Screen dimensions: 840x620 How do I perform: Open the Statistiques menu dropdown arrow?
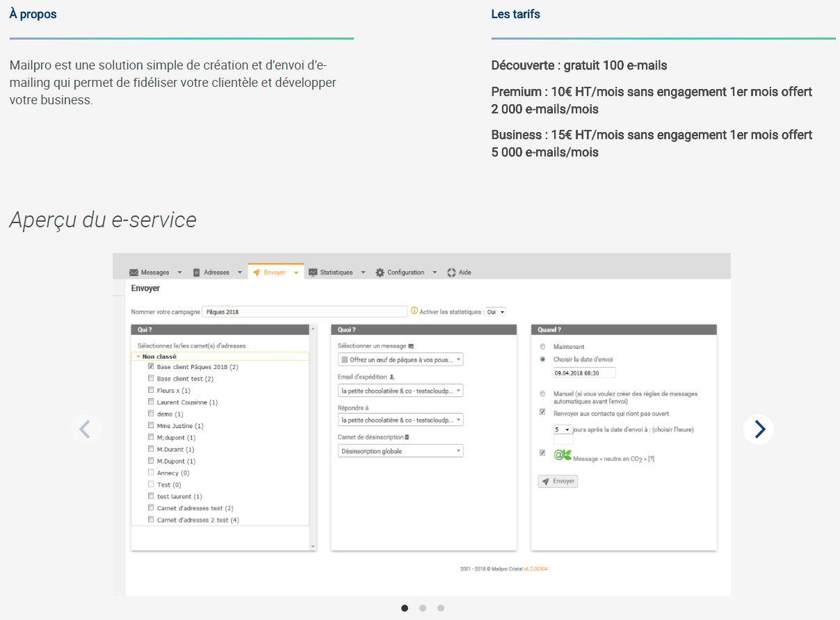[x=363, y=272]
